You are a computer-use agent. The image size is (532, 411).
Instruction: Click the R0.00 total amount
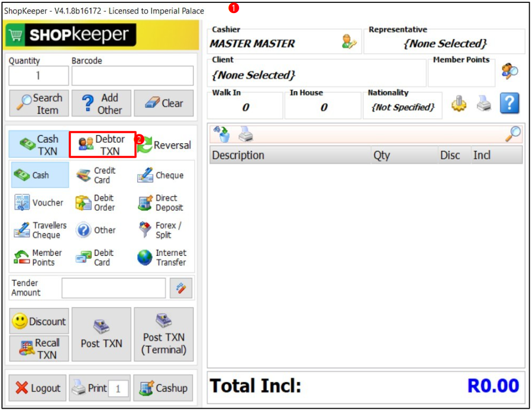coord(493,386)
